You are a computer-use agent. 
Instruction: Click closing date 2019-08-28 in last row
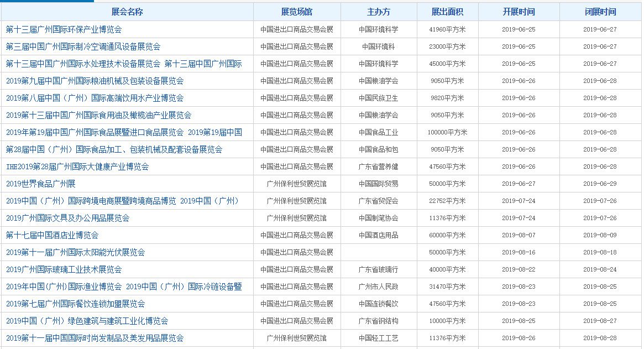[x=600, y=338]
